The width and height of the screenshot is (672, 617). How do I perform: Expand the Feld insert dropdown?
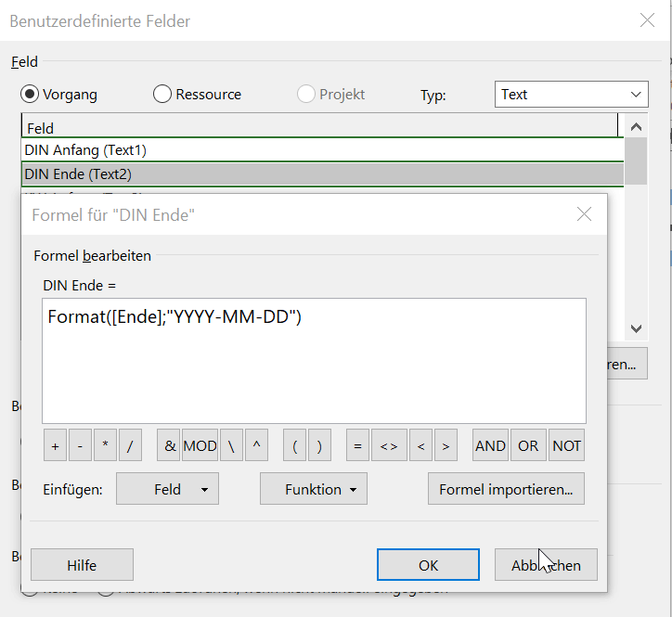(167, 489)
